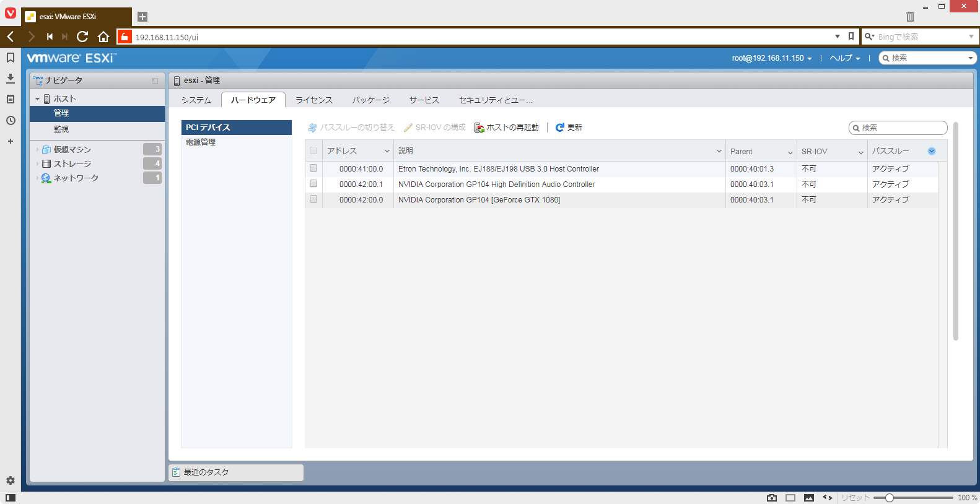Collapse the ホスト tree node
The image size is (980, 504).
[x=37, y=99]
